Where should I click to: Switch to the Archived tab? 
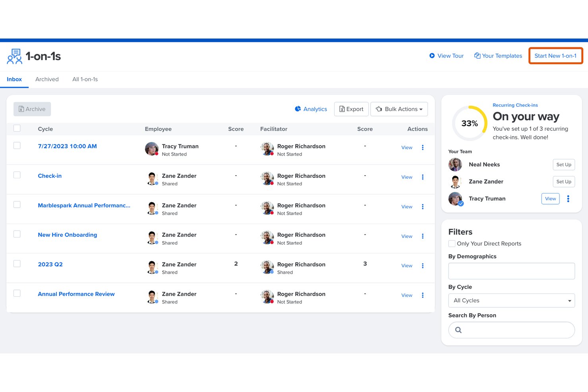point(47,79)
